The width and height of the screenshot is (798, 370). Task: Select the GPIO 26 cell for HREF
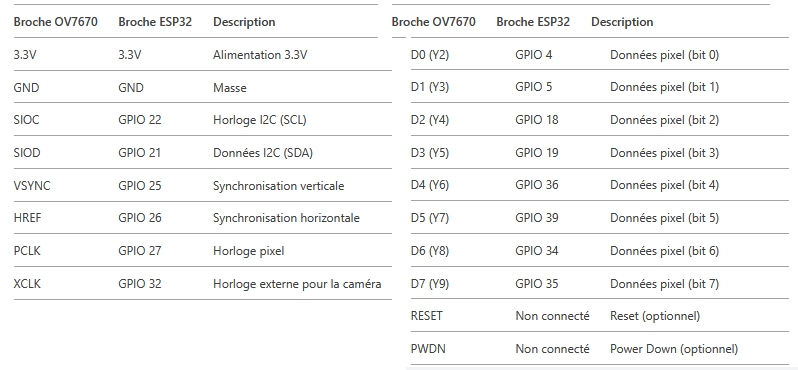(x=140, y=218)
